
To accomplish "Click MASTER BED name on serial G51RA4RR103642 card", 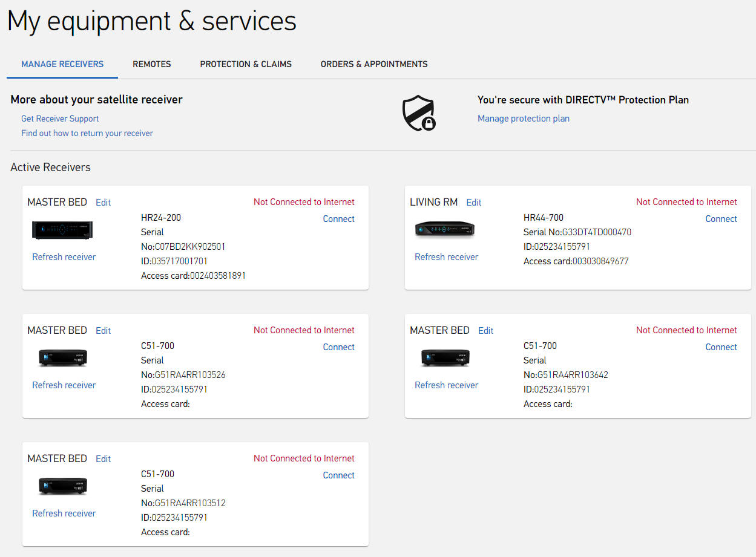I will (440, 331).
